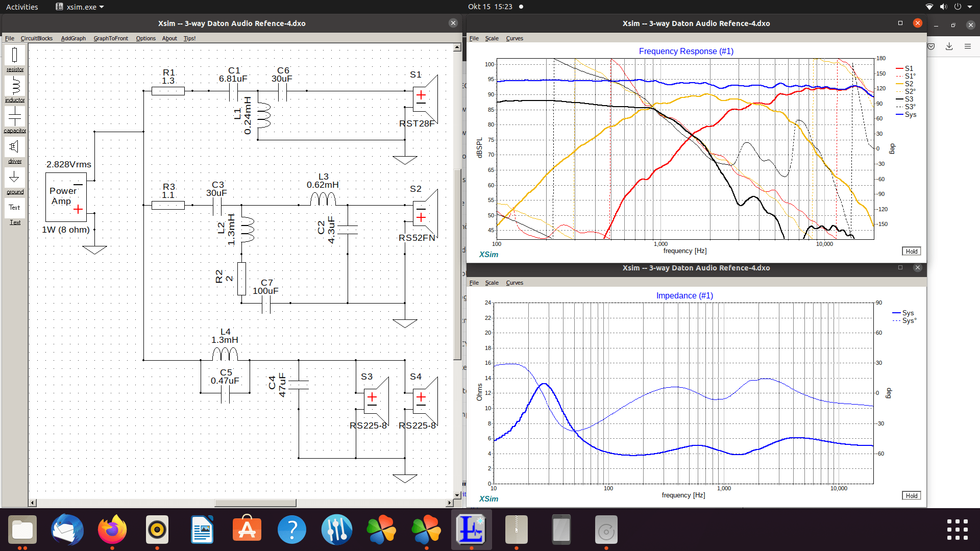Open the xsim.exe application menu
This screenshot has height=551, width=980.
[x=80, y=7]
